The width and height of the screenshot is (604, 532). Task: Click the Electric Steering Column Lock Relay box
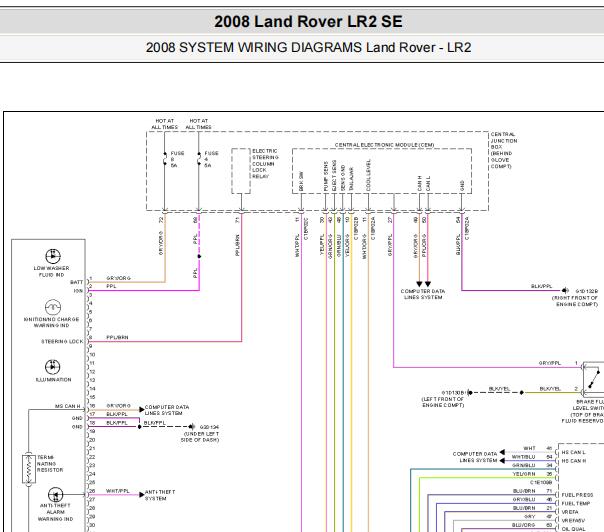241,171
